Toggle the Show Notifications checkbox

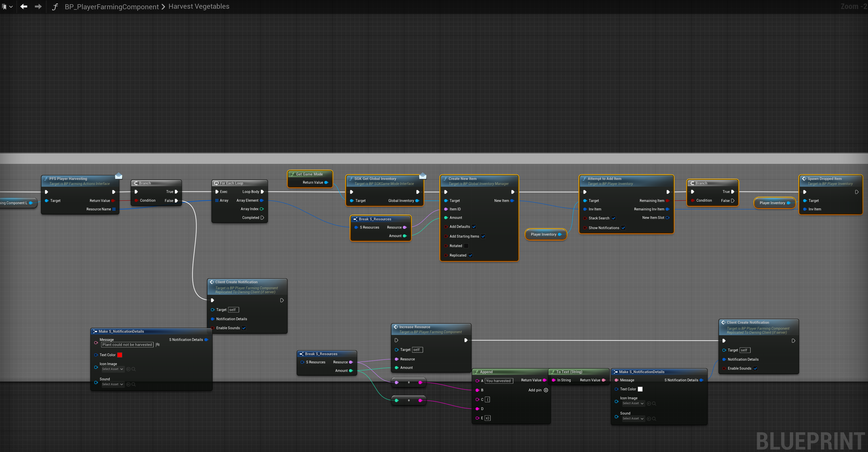coord(623,228)
